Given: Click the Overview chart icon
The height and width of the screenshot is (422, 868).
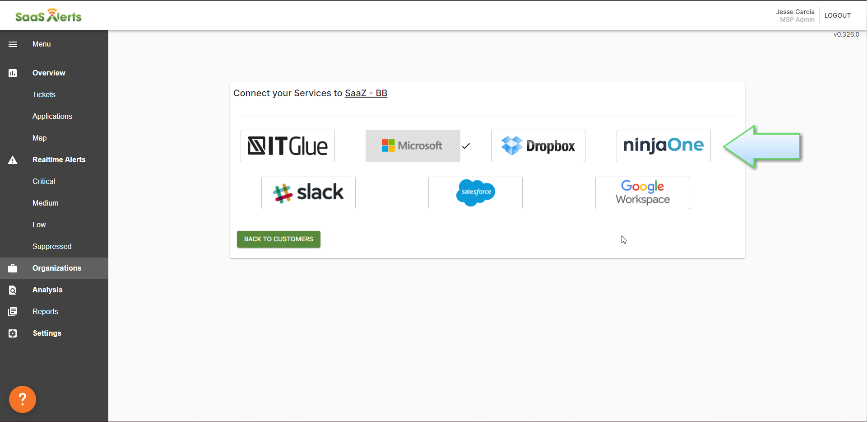Looking at the screenshot, I should point(13,73).
